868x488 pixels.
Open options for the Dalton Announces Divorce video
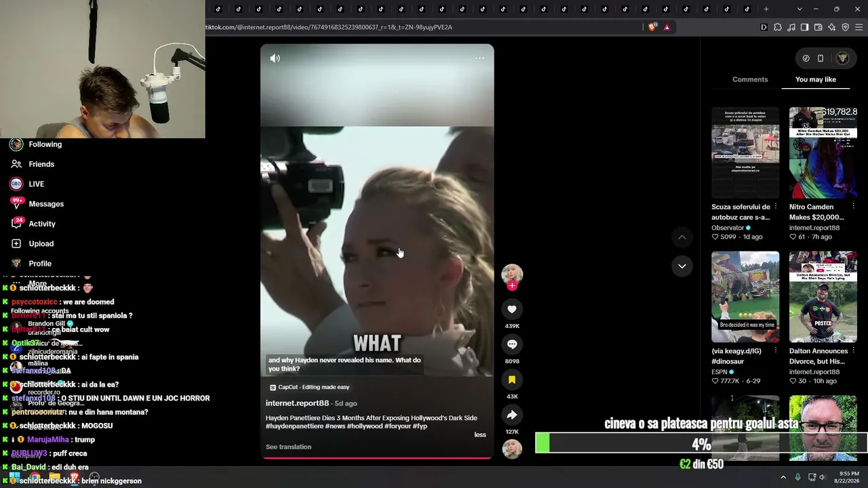coord(853,351)
